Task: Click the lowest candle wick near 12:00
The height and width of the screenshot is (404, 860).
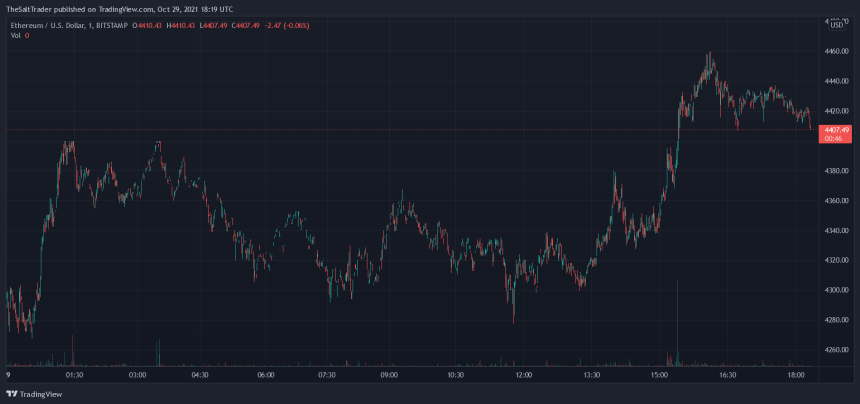Action: click(513, 318)
